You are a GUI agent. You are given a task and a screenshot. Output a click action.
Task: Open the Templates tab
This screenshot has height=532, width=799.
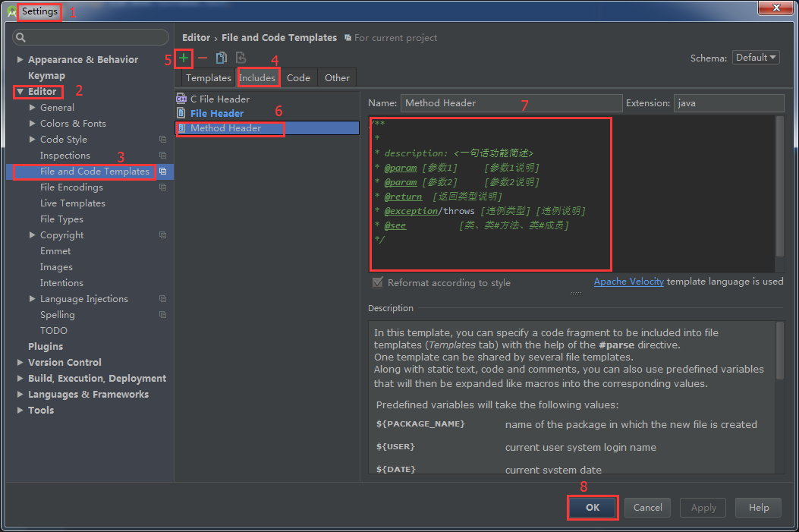208,77
